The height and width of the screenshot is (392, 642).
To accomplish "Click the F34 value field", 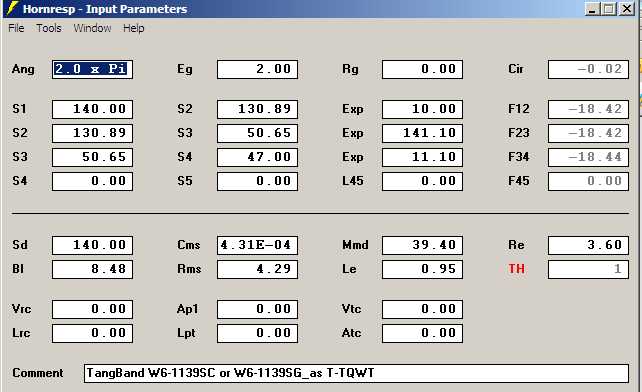I will (x=588, y=157).
